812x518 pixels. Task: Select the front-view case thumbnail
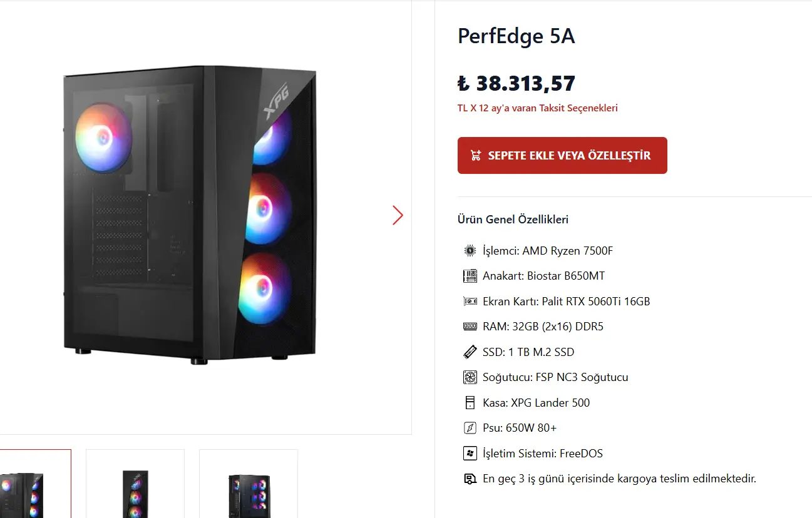point(135,483)
